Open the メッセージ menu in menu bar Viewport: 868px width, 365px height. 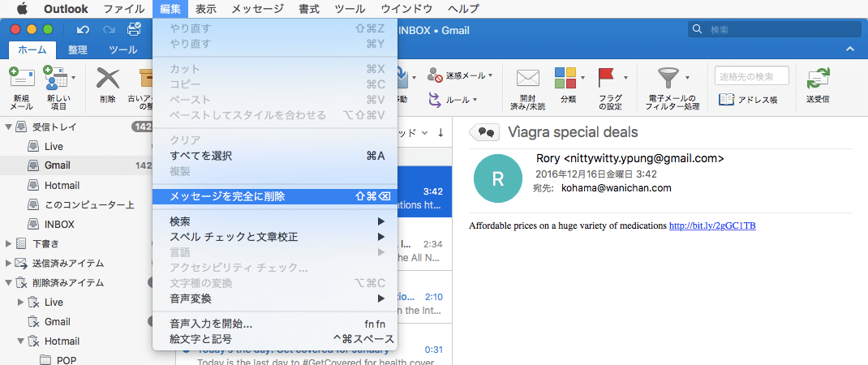click(x=257, y=9)
